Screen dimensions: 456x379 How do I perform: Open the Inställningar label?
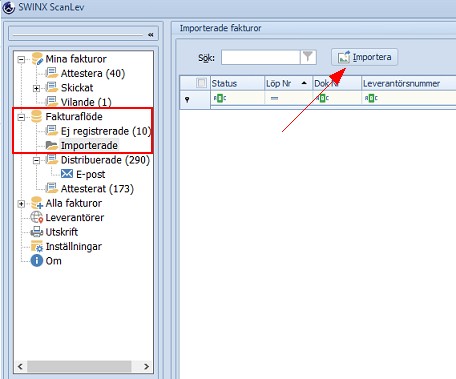pyautogui.click(x=74, y=247)
